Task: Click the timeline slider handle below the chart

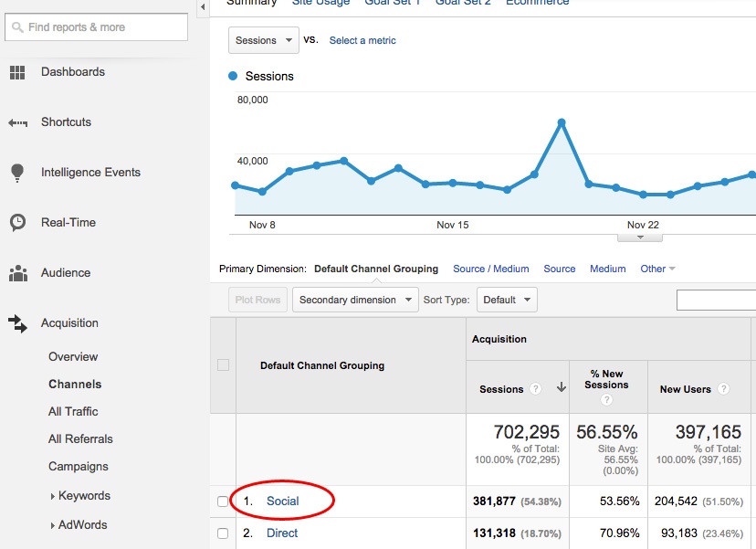Action: tap(640, 236)
